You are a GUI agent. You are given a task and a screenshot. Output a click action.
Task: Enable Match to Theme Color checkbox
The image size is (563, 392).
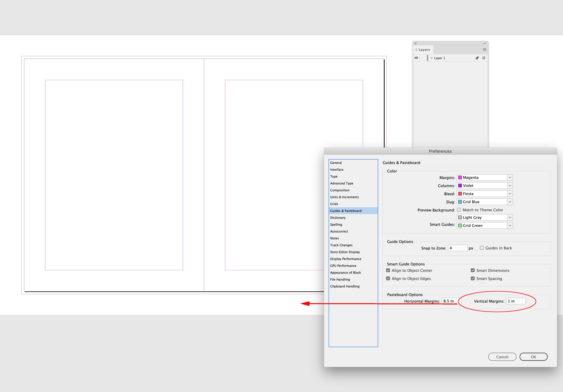[x=459, y=210]
